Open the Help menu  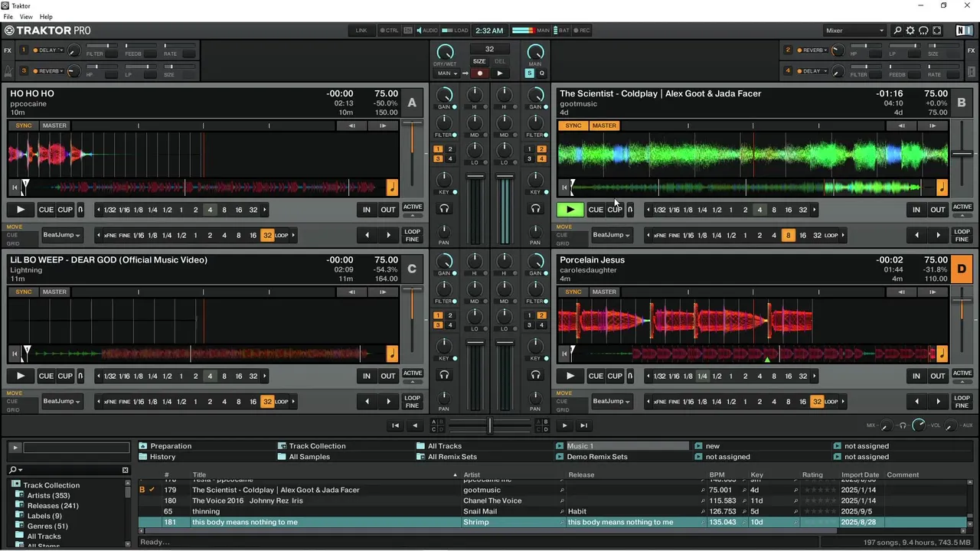[x=46, y=16]
